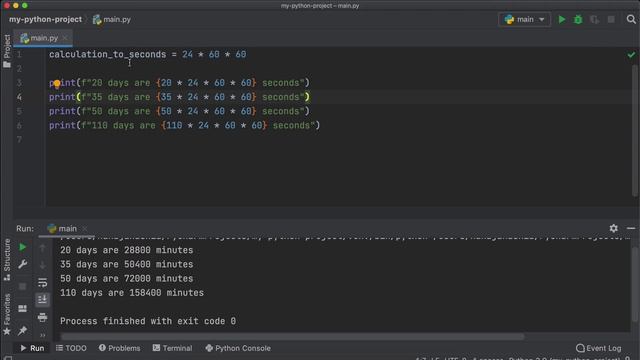
Task: Click output line '110 days are 158400 minutes'
Action: (132, 293)
